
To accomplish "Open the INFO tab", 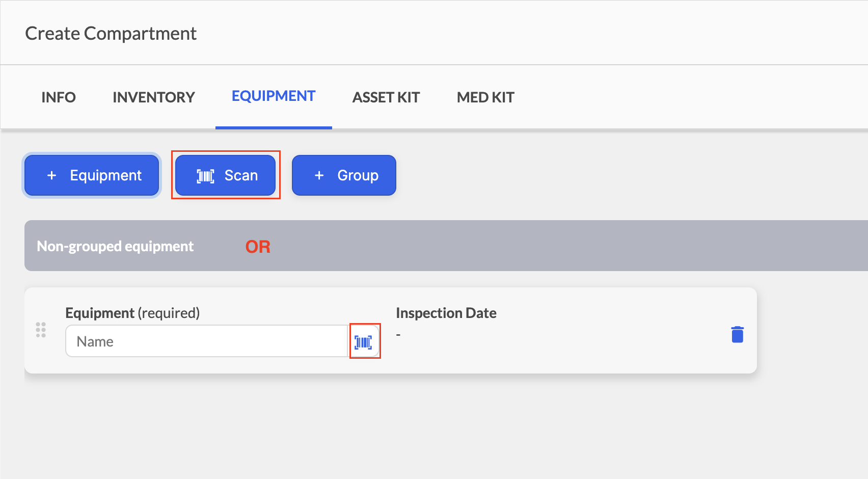I will click(x=59, y=97).
